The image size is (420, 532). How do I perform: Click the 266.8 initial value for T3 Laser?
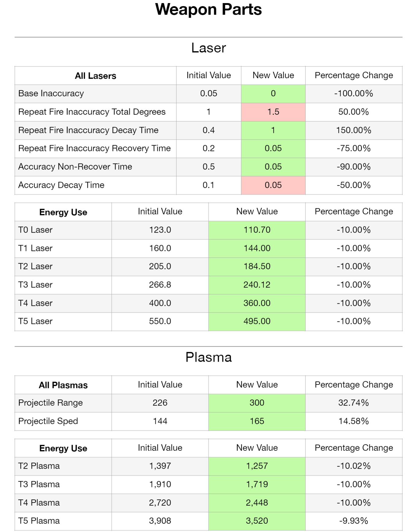(x=160, y=285)
